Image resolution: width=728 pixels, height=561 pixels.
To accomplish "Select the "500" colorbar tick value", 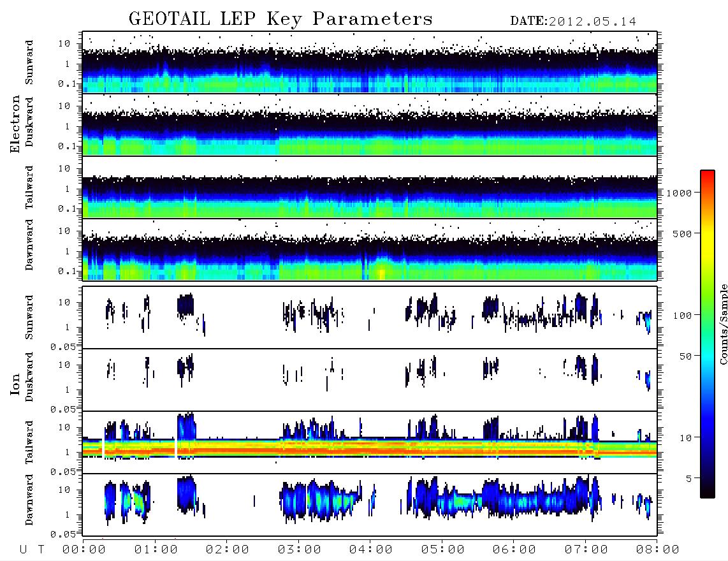I will [x=682, y=233].
